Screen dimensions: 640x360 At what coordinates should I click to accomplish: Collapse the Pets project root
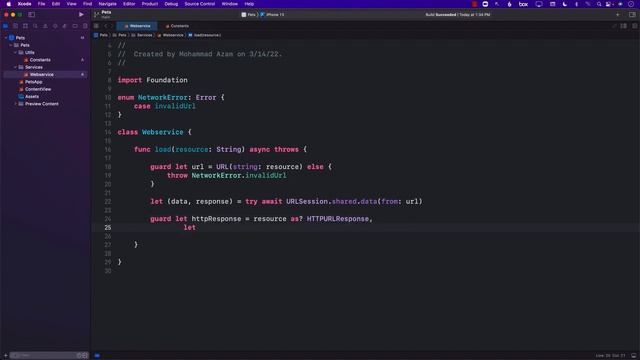[x=6, y=38]
